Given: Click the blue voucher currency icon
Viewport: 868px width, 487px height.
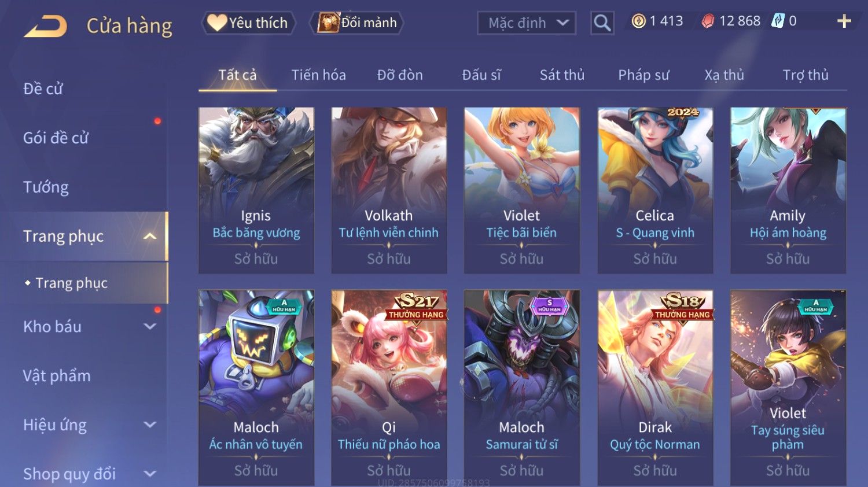Looking at the screenshot, I should [778, 21].
